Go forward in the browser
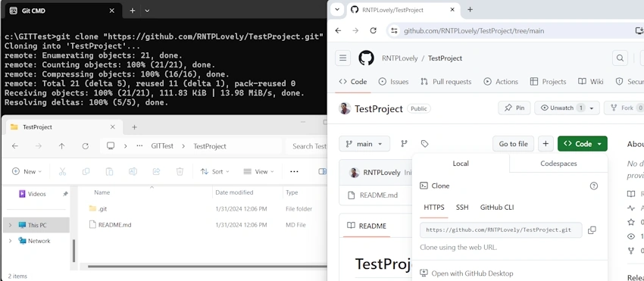The height and width of the screenshot is (281, 644). click(355, 30)
